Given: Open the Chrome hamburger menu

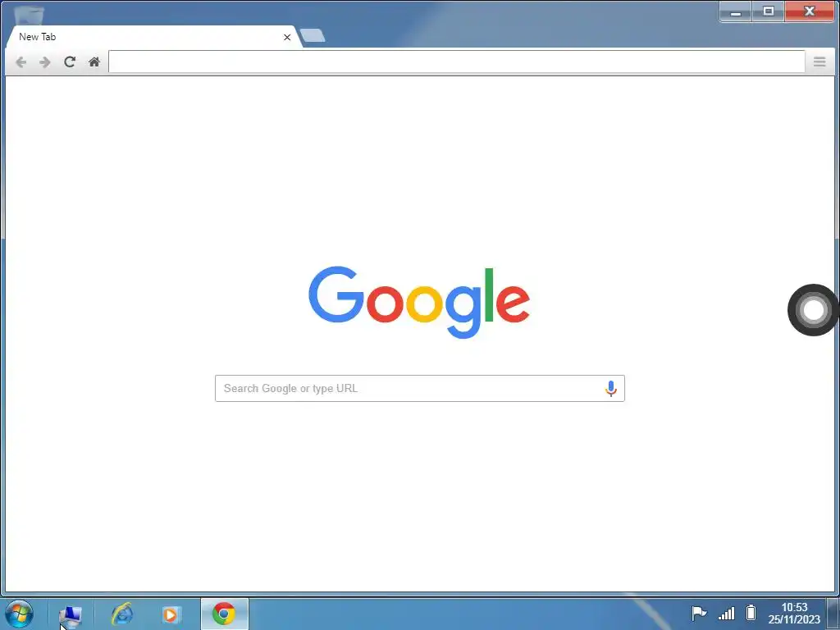Looking at the screenshot, I should point(819,62).
